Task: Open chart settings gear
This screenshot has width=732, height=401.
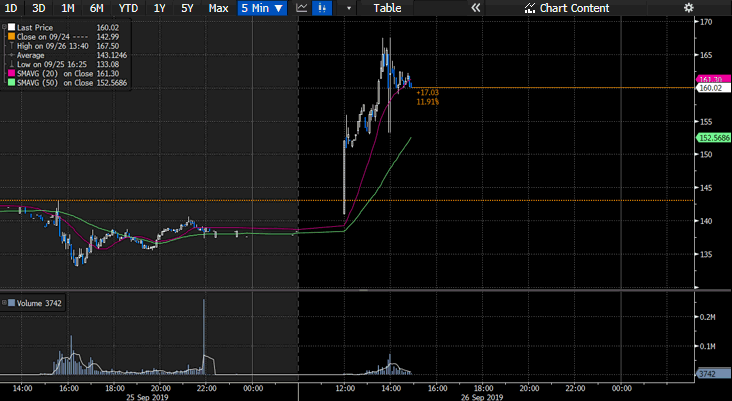Action: [689, 8]
